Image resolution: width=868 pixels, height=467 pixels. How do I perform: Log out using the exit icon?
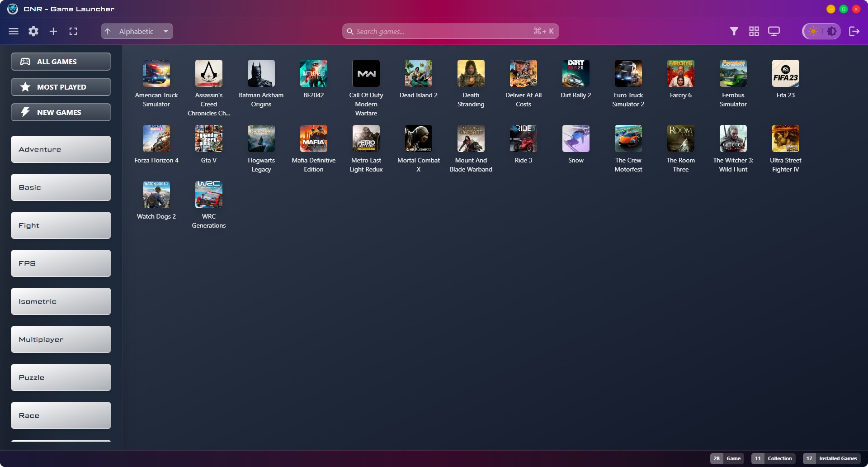pyautogui.click(x=854, y=31)
